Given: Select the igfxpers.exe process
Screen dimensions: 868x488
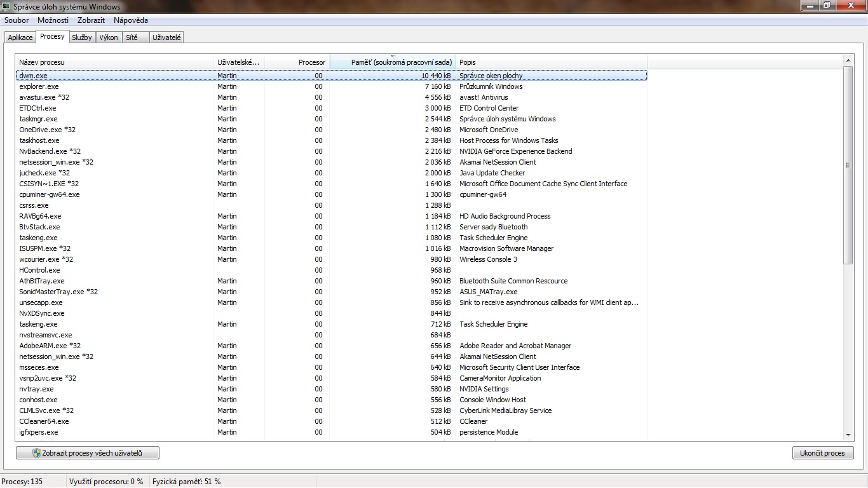Looking at the screenshot, I should [331, 432].
